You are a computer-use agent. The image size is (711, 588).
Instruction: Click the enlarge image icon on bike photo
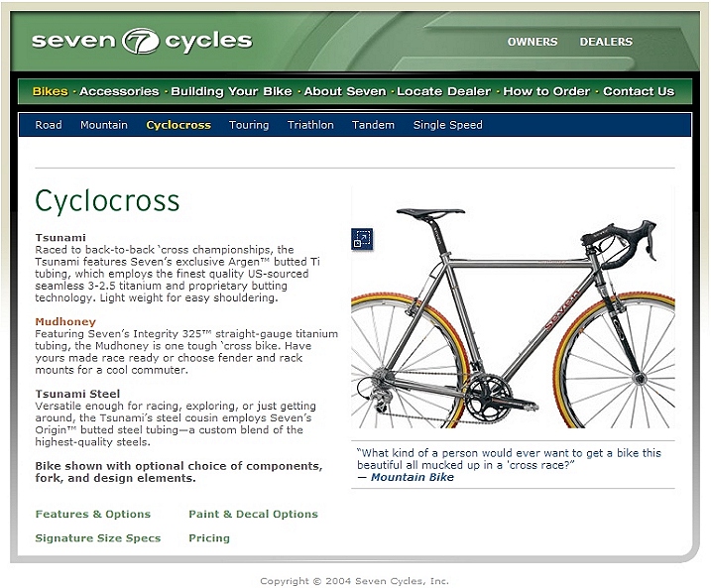click(x=362, y=239)
